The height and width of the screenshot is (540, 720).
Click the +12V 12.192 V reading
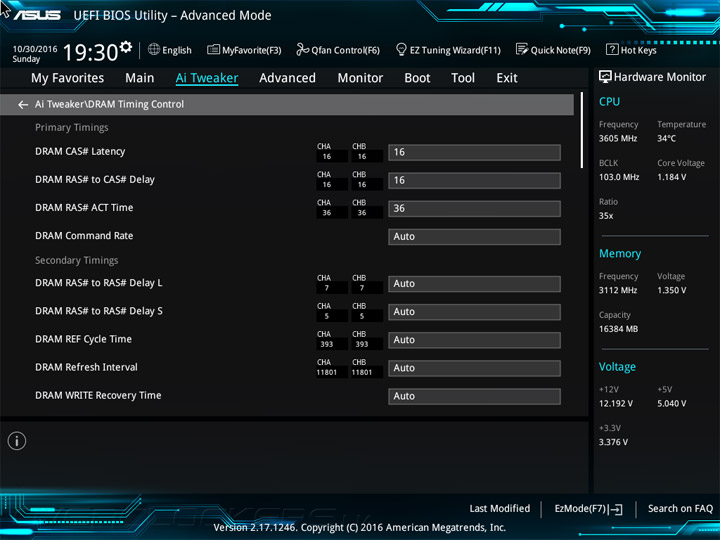pyautogui.click(x=616, y=404)
